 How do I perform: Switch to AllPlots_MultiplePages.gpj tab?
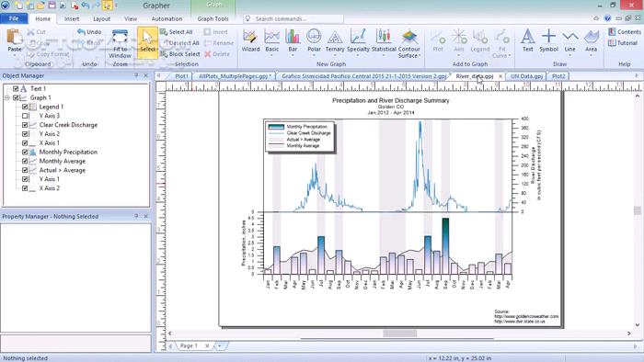233,76
